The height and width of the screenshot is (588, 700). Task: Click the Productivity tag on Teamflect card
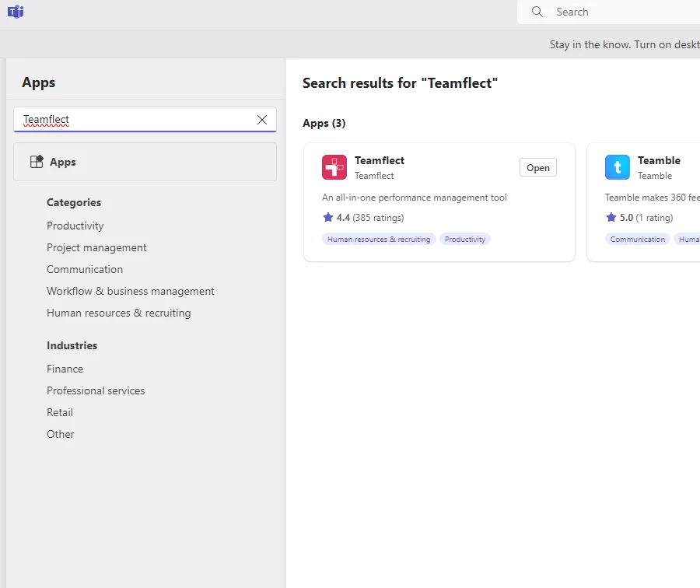tap(465, 240)
